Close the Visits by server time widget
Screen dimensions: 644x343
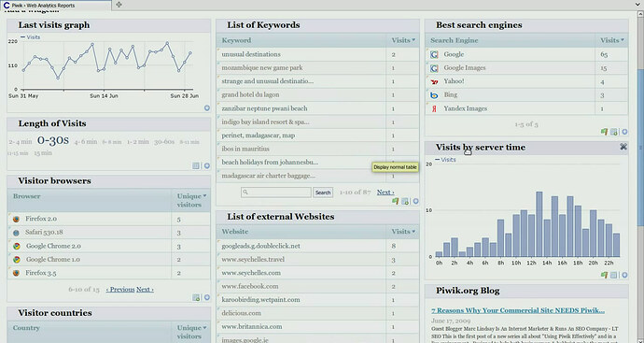pos(623,147)
